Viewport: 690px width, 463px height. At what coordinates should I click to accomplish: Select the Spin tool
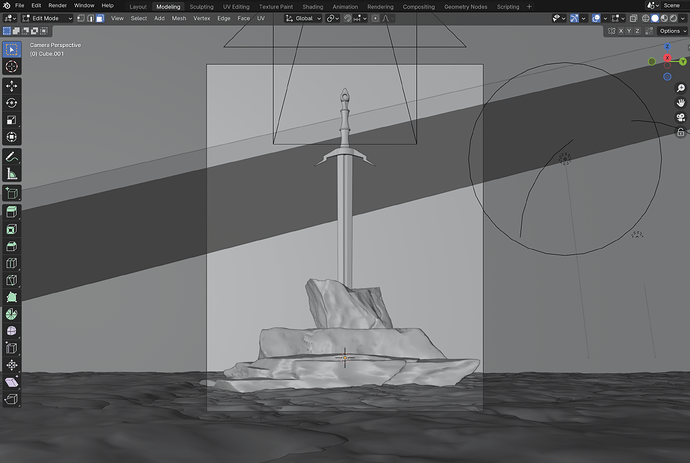[11, 314]
